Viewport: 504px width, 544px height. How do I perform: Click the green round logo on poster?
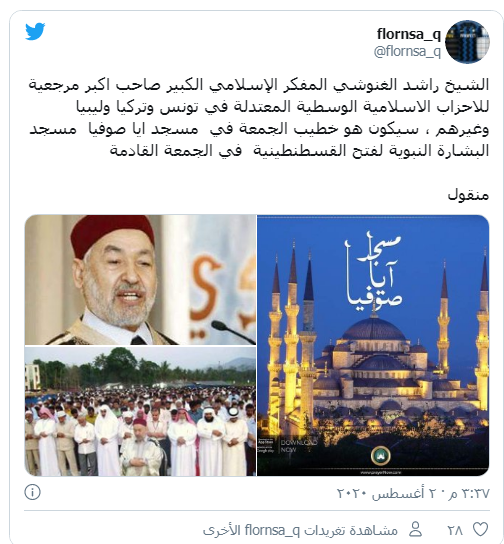click(381, 456)
